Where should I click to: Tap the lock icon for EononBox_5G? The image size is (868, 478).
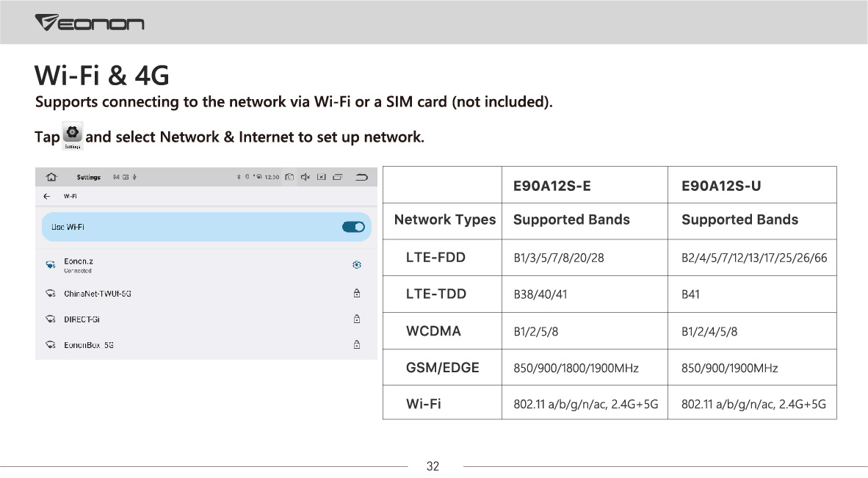tap(357, 344)
